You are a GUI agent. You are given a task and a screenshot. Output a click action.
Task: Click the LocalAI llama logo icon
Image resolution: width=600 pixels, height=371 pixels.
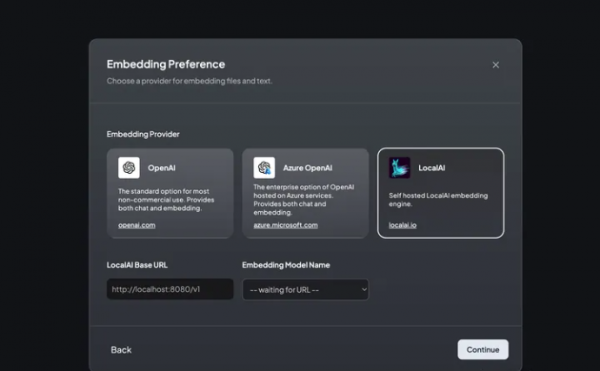399,168
